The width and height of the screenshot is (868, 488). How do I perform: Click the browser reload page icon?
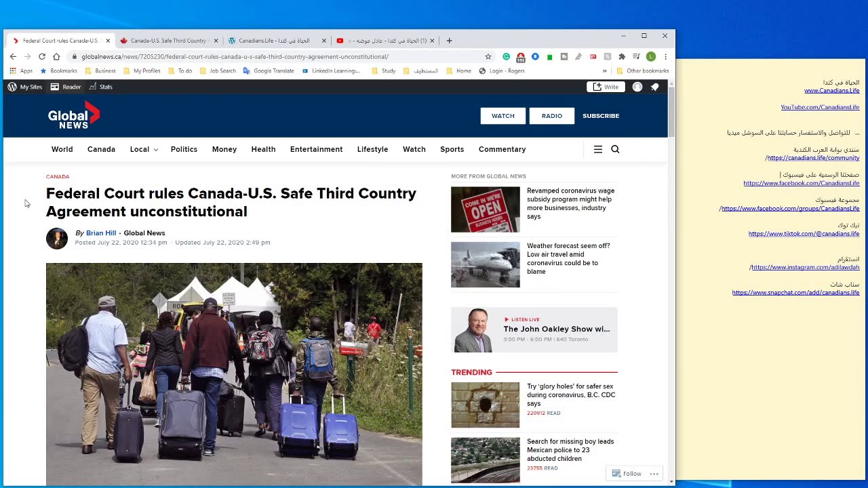[42, 57]
